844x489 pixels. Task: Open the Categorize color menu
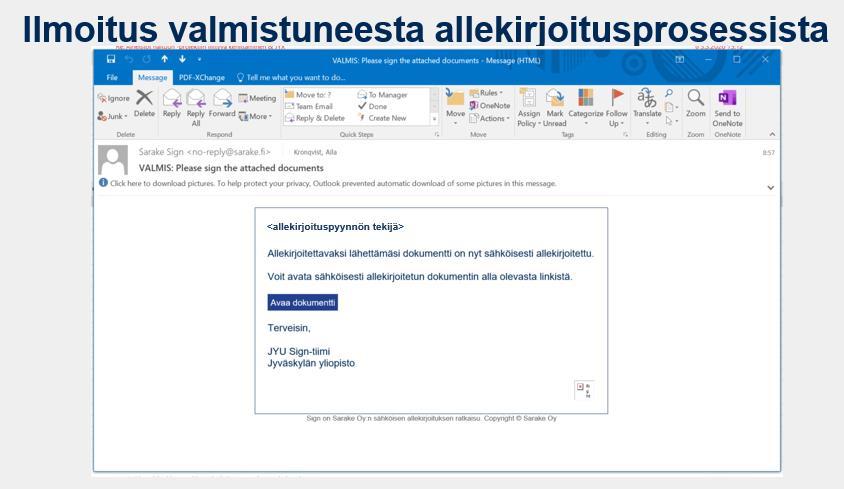586,108
